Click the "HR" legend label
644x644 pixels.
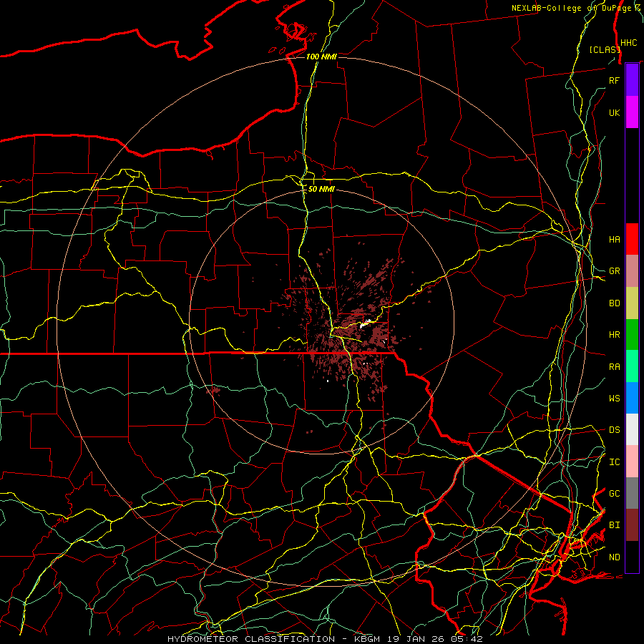[614, 335]
